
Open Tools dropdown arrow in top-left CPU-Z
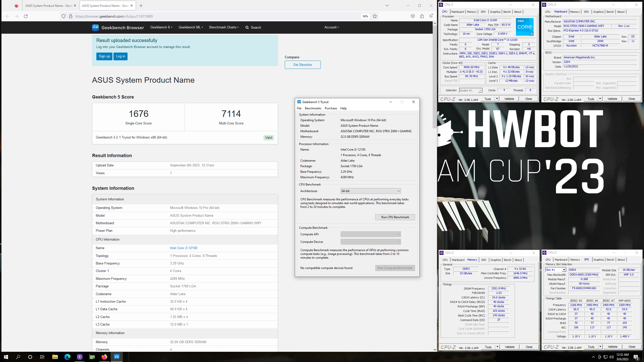tap(497, 99)
